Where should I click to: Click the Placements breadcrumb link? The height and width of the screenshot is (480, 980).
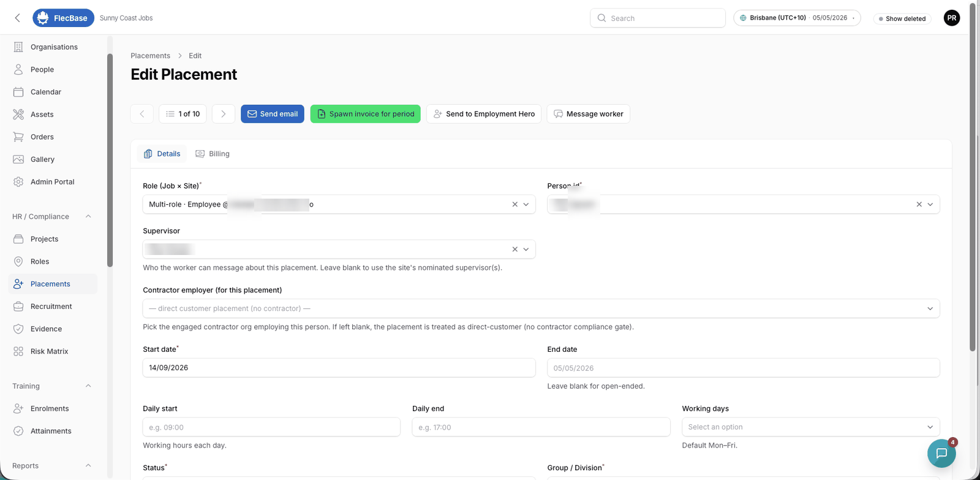(x=150, y=56)
